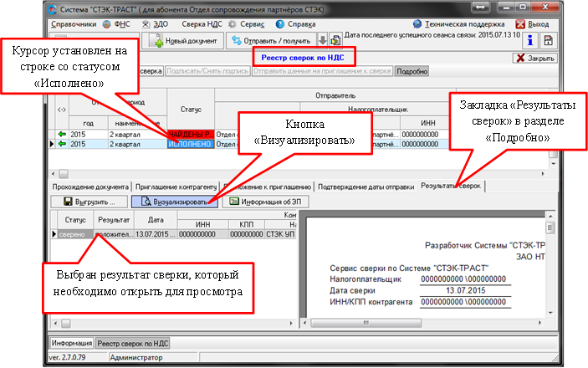
Task: Click the lower table Результат column header
Action: 114,220
